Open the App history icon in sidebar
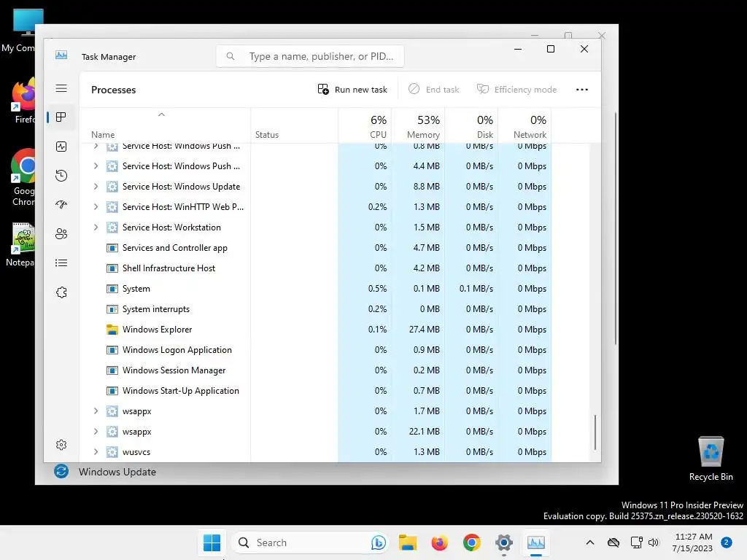 pyautogui.click(x=61, y=176)
